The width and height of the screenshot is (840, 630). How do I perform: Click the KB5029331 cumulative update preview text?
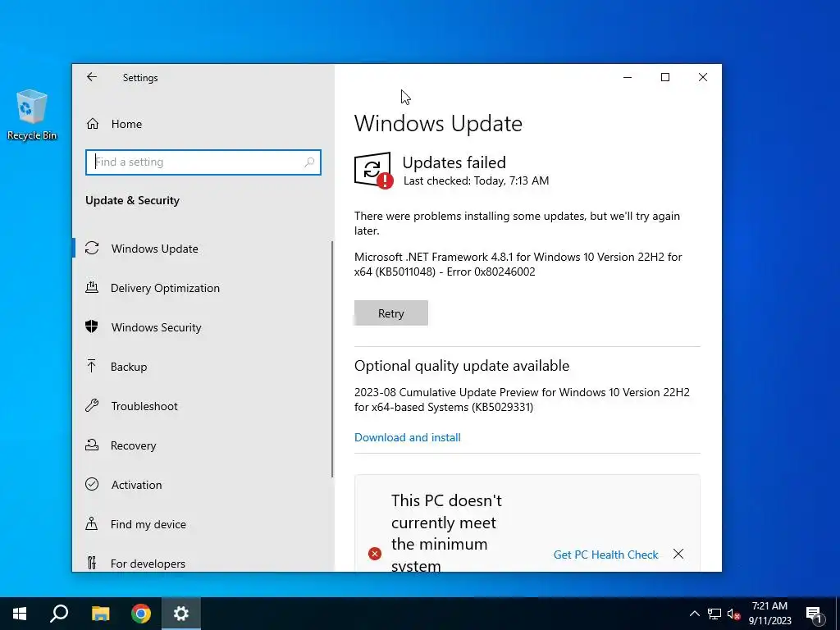(522, 399)
